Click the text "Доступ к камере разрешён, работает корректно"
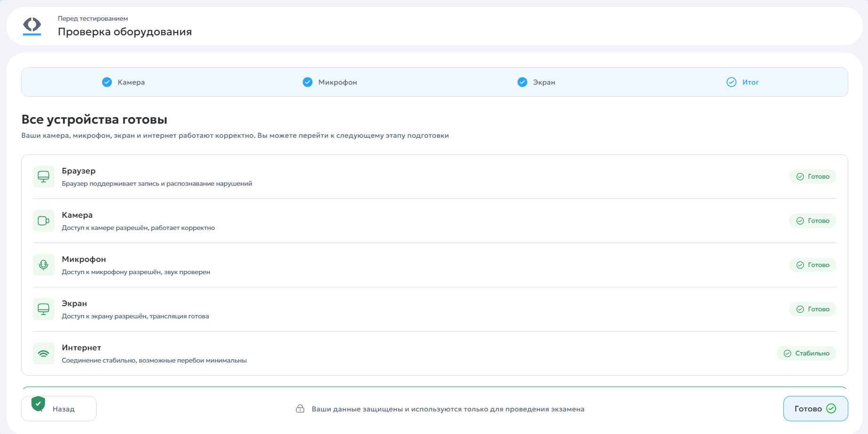The height and width of the screenshot is (434, 868). [x=138, y=228]
